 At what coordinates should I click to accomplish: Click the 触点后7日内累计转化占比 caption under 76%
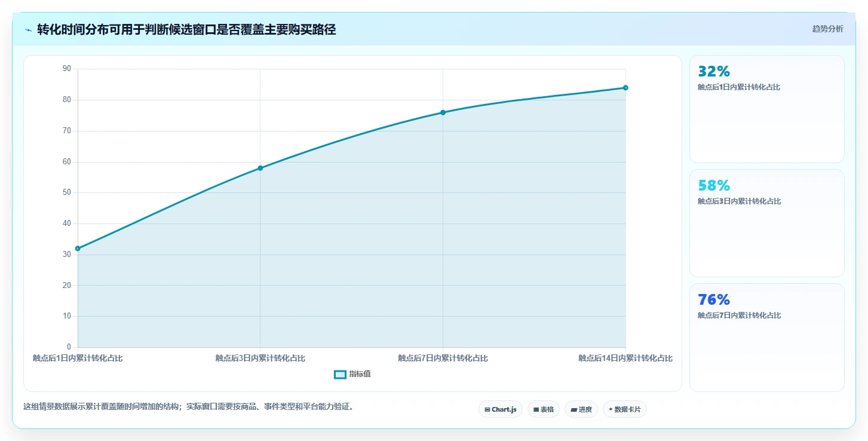point(739,316)
